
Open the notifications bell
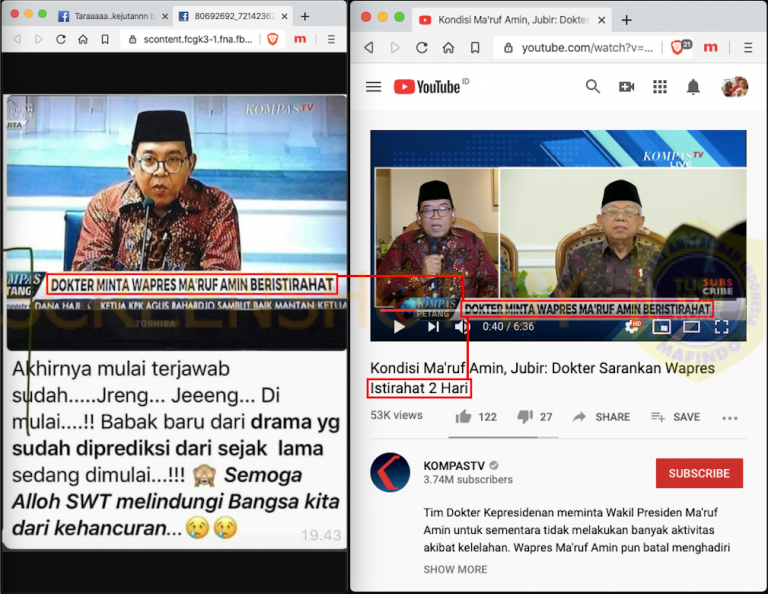pos(693,87)
